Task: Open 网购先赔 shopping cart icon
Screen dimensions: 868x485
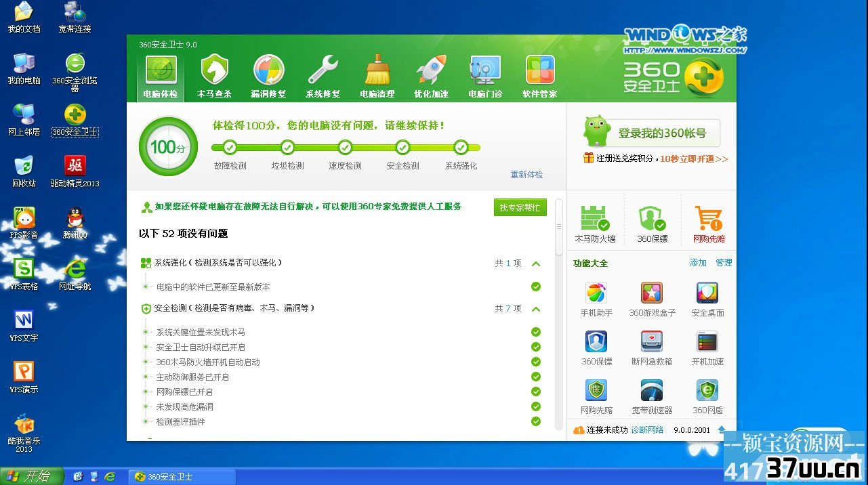Action: (709, 224)
